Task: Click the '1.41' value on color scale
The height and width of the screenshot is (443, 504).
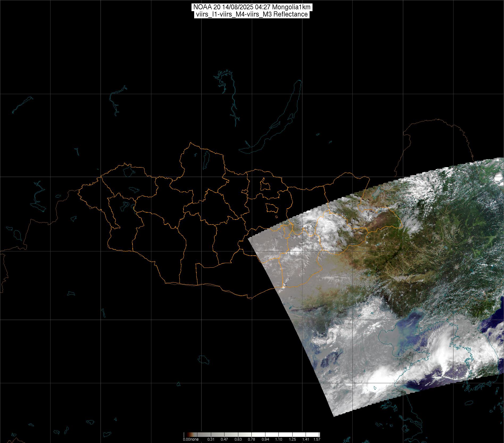Action: click(x=306, y=440)
